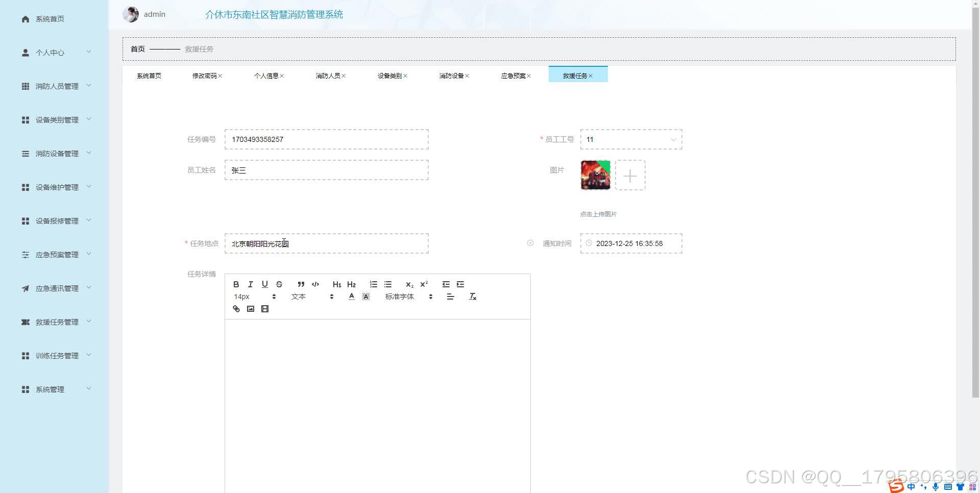Insert an image into task details

coord(250,309)
